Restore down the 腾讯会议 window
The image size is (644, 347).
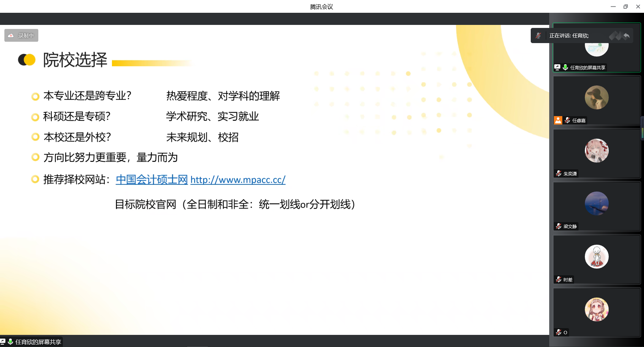pos(626,6)
